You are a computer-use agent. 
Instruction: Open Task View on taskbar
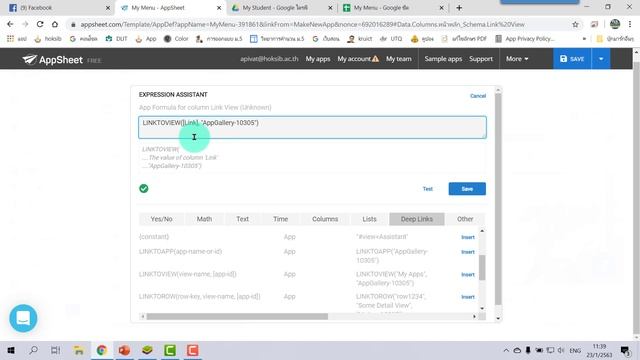click(56, 350)
